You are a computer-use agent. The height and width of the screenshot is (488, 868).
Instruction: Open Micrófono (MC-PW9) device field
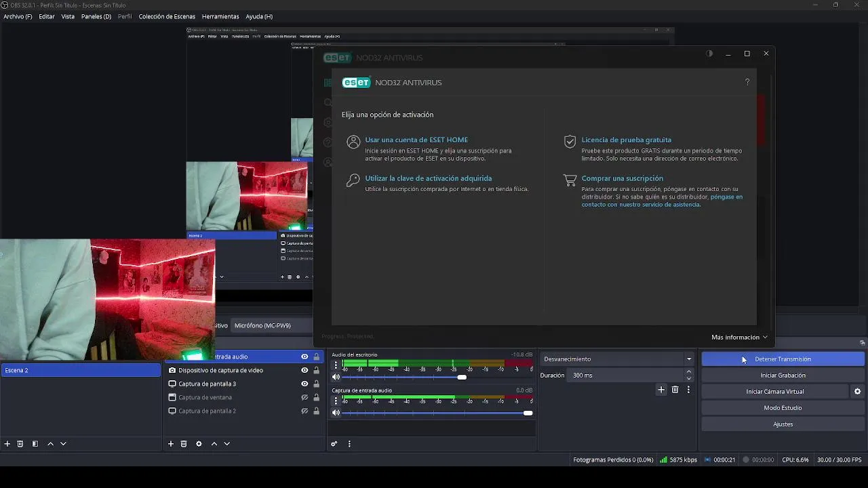(x=273, y=325)
